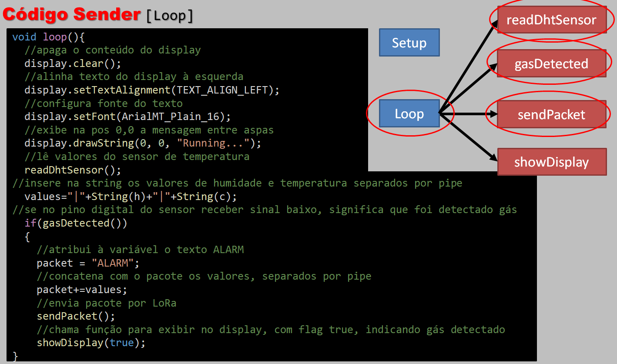Click comment '//envia pacote por LoRa'

tap(107, 303)
